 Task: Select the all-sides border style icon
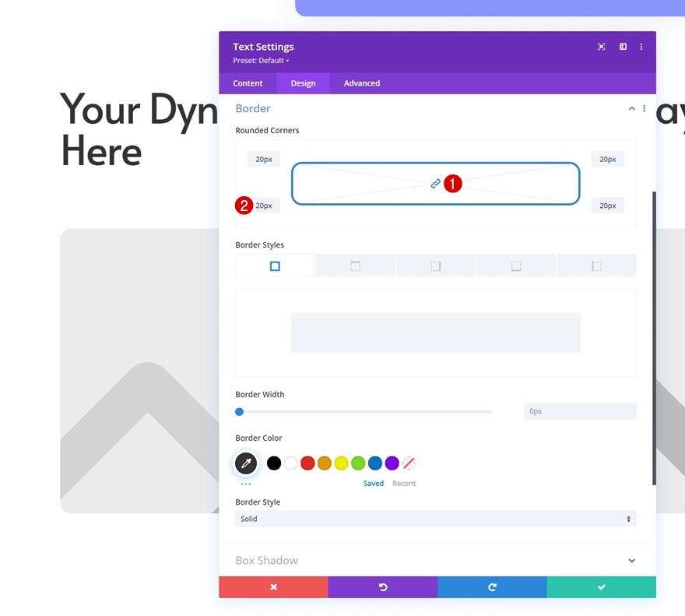275,266
